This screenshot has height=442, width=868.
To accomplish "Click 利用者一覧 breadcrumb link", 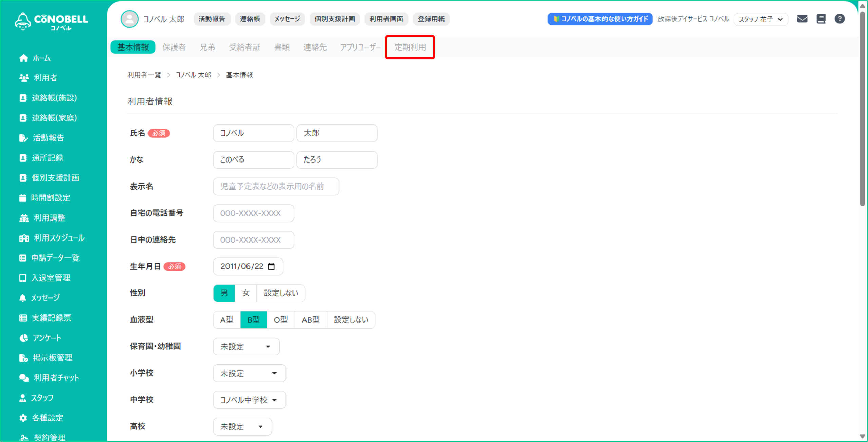I will [x=144, y=75].
